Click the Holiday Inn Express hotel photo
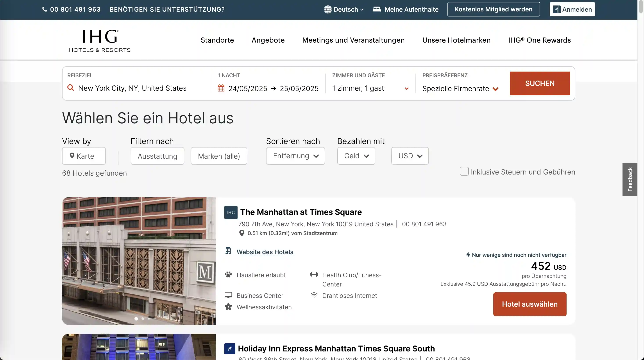 [139, 346]
